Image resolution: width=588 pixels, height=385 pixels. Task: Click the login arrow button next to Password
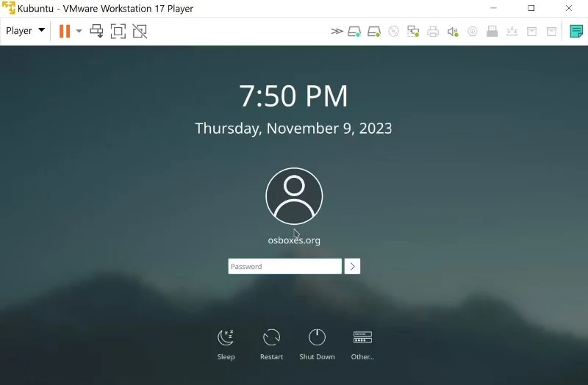click(x=352, y=266)
